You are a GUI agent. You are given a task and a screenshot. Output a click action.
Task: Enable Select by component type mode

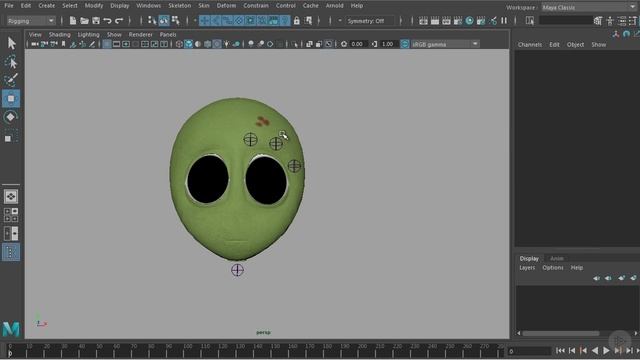[176, 20]
